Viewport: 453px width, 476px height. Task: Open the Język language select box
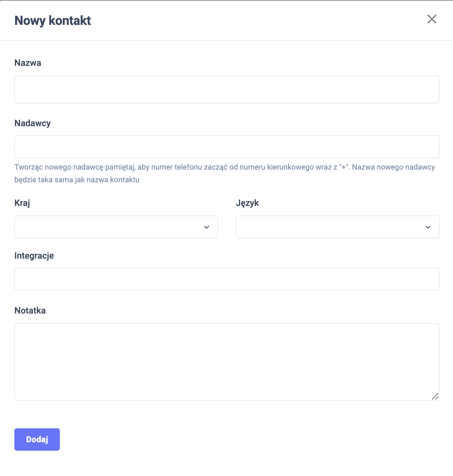click(331, 227)
